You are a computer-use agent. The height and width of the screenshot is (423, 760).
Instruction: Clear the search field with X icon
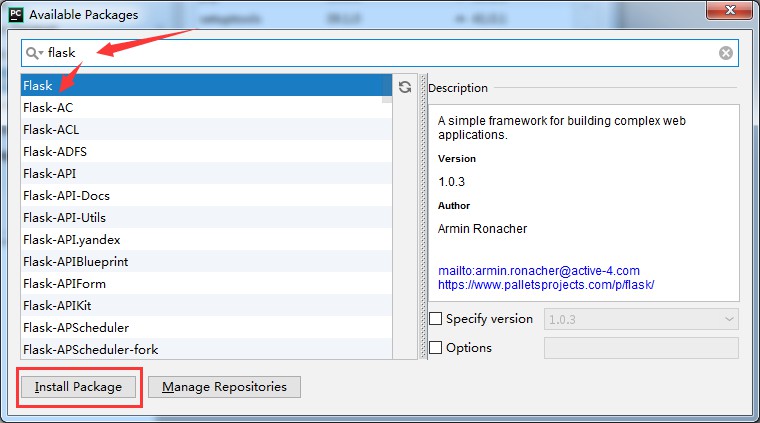(726, 53)
